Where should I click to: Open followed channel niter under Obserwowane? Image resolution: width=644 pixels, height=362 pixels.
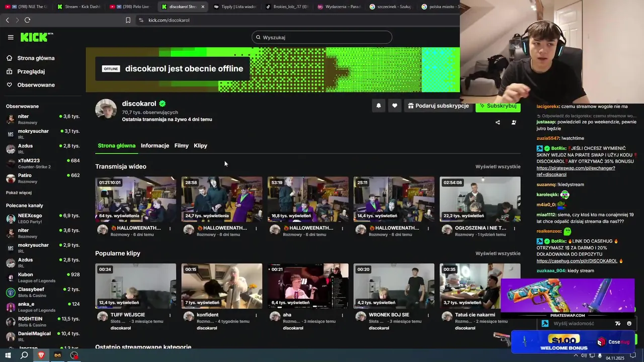tap(43, 119)
